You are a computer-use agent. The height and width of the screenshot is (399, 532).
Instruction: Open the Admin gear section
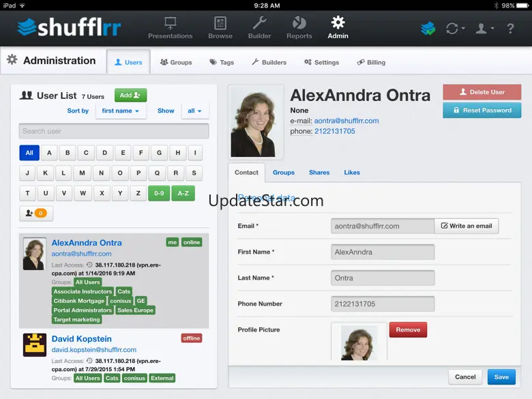(338, 28)
